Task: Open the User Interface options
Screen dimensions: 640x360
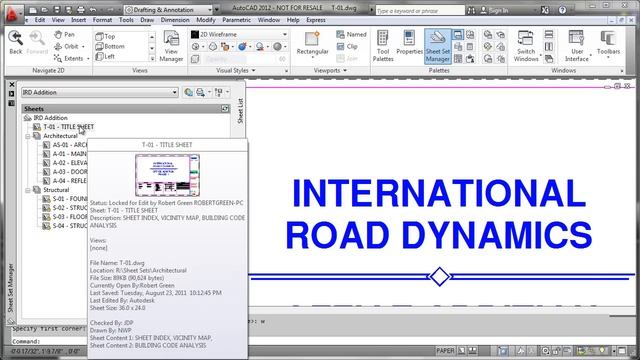Action: point(577,47)
